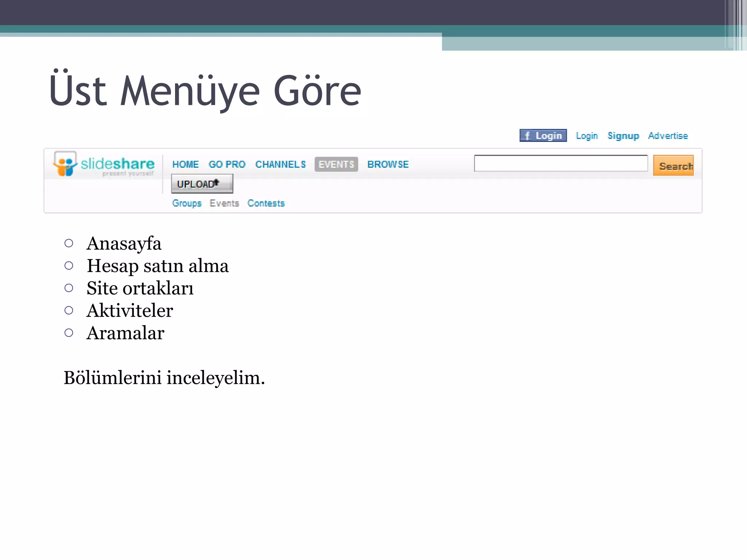Screen dimensions: 747x560
Task: Select the 'Site ortakları' bullet text
Action: click(x=140, y=288)
